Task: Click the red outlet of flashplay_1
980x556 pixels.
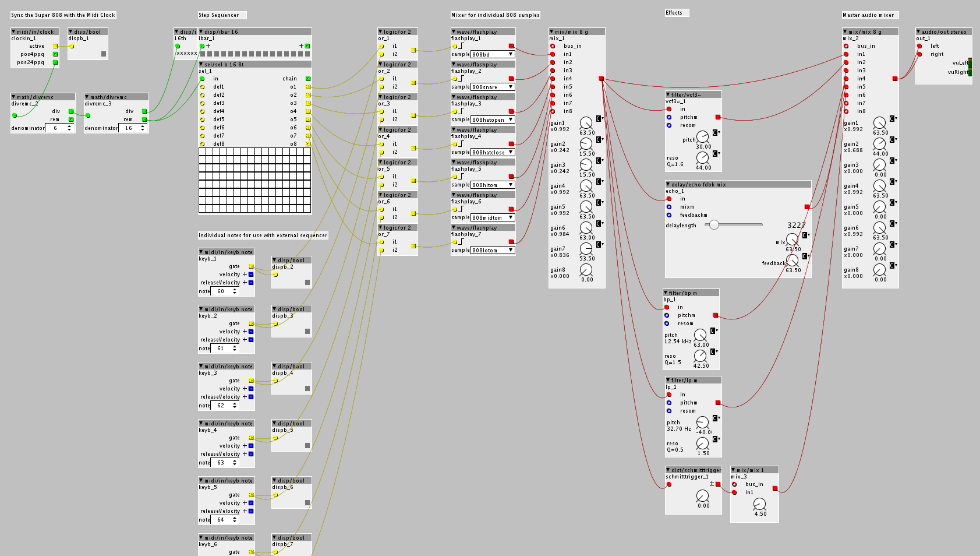Action: tap(512, 46)
